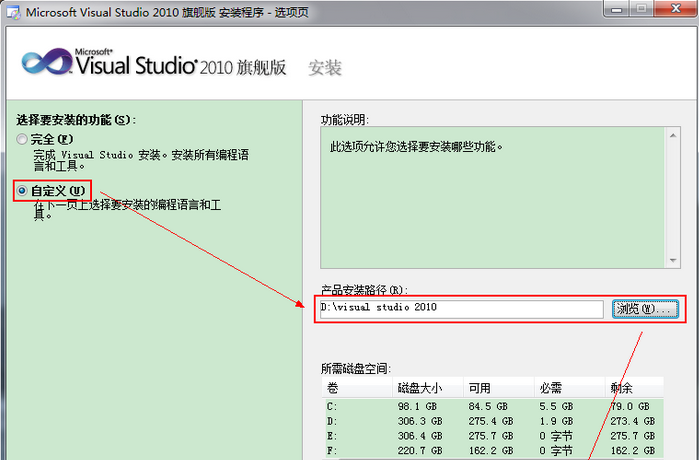Click the product install path input field
699x460 pixels.
click(461, 308)
